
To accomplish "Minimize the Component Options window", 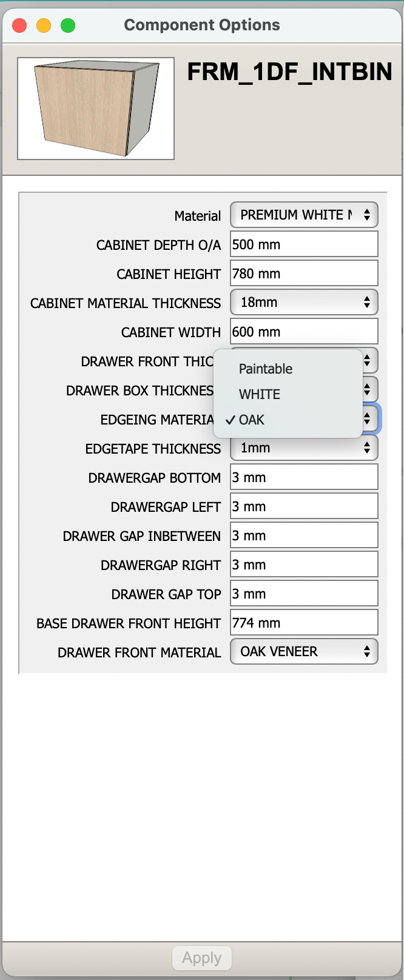I will [x=44, y=25].
